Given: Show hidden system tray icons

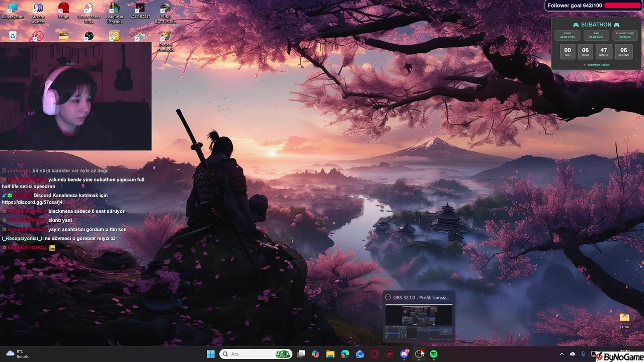Looking at the screenshot, I should click(561, 354).
